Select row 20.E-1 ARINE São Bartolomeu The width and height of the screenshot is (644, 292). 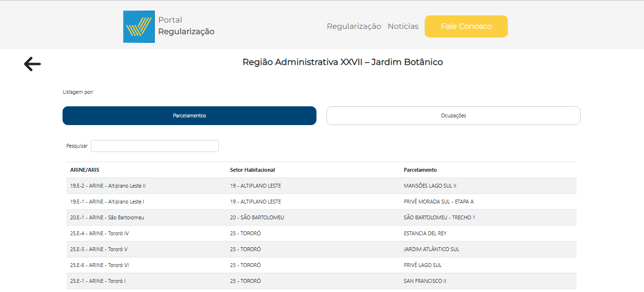(x=321, y=217)
